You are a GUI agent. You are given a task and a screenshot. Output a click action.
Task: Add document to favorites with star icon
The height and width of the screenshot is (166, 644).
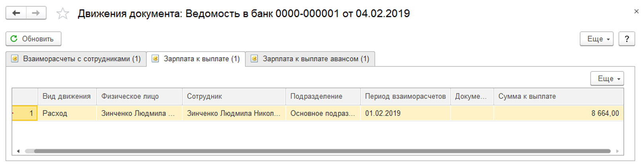click(63, 14)
